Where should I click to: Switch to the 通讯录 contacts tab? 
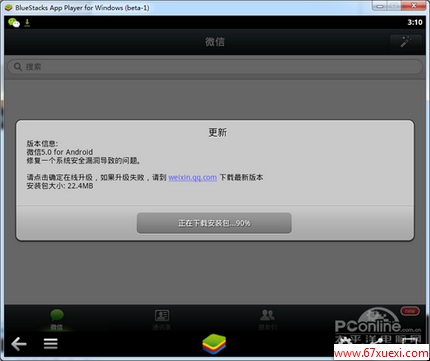click(x=162, y=319)
